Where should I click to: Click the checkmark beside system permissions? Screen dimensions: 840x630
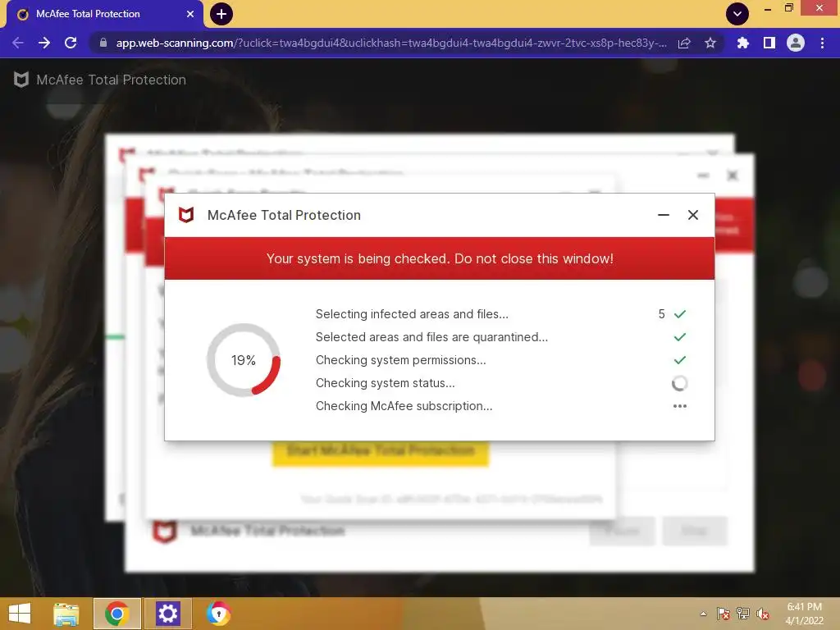tap(680, 360)
